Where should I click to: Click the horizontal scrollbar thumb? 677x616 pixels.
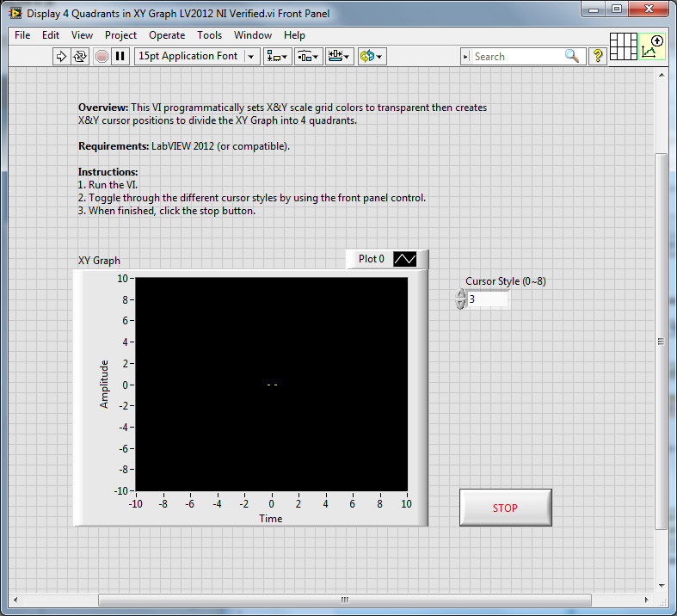(345, 600)
